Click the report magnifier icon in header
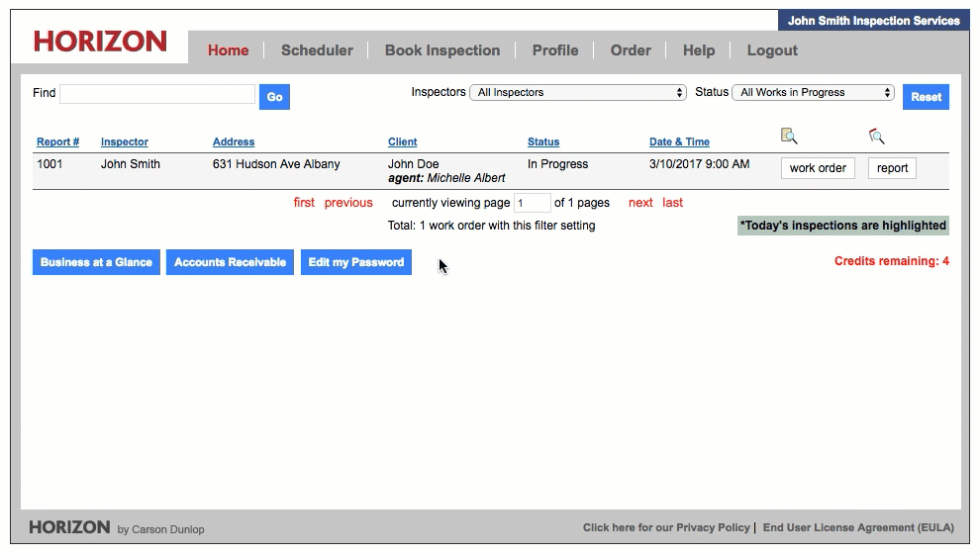980x556 pixels. [x=876, y=137]
